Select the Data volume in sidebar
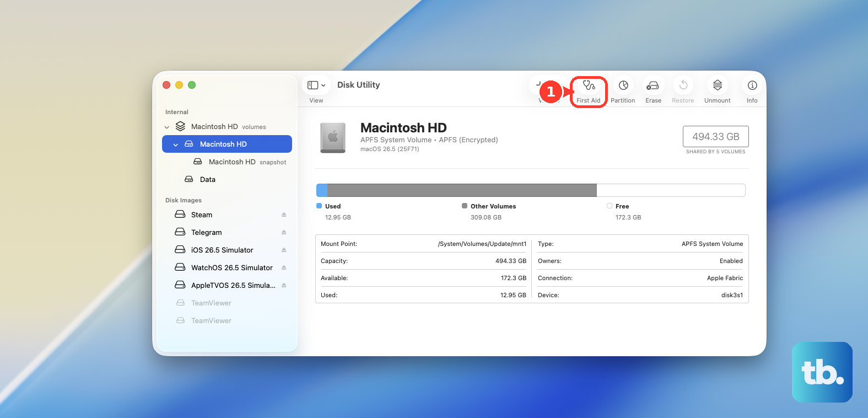Screen dimensions: 868x418 [x=227, y=179]
